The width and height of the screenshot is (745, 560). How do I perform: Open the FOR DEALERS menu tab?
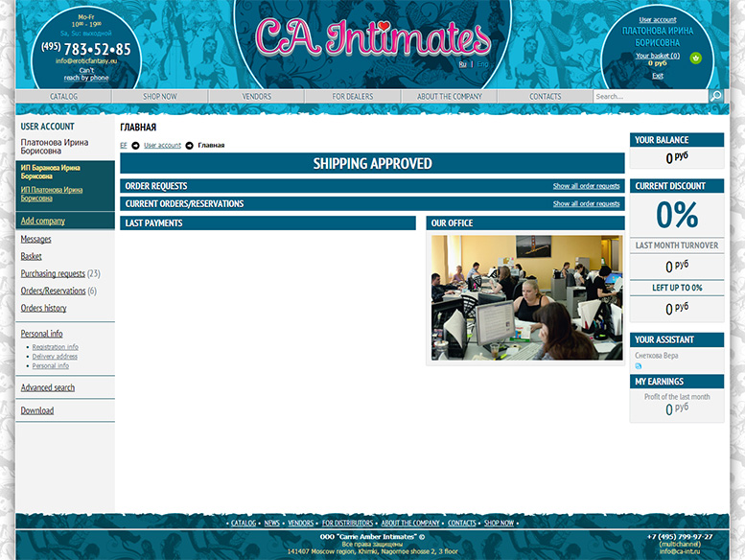point(353,97)
